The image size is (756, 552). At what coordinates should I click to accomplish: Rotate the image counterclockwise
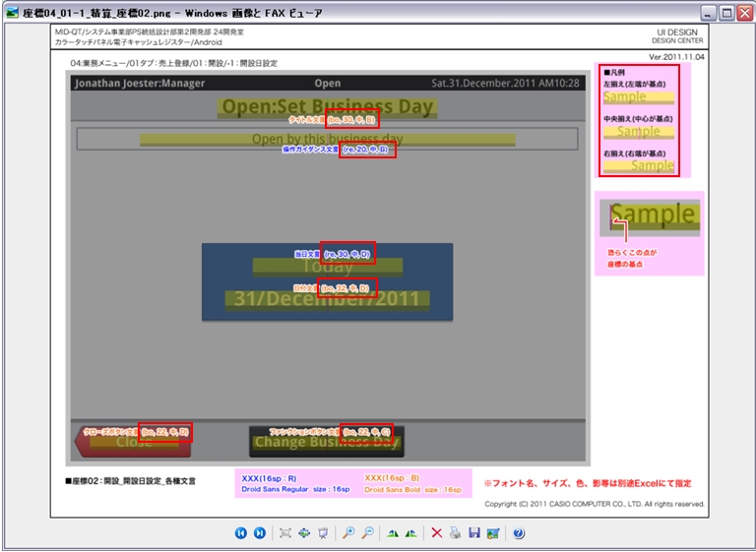click(x=412, y=533)
